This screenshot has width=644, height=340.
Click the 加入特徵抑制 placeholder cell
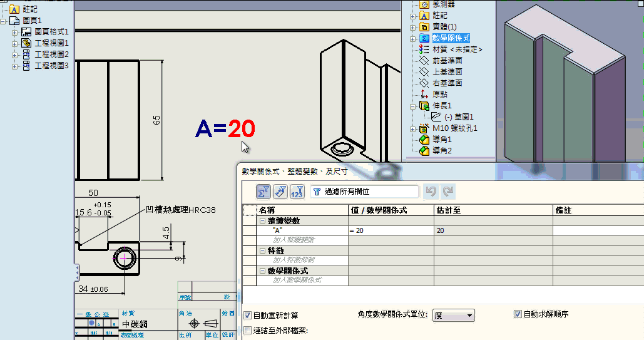[302, 260]
